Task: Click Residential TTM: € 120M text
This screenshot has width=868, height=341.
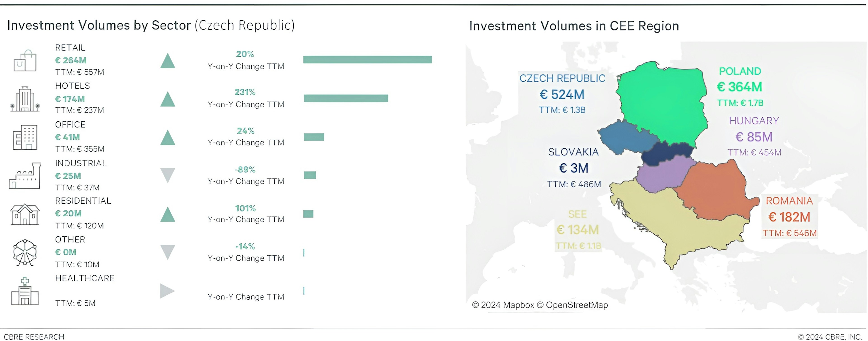Action: pos(80,226)
